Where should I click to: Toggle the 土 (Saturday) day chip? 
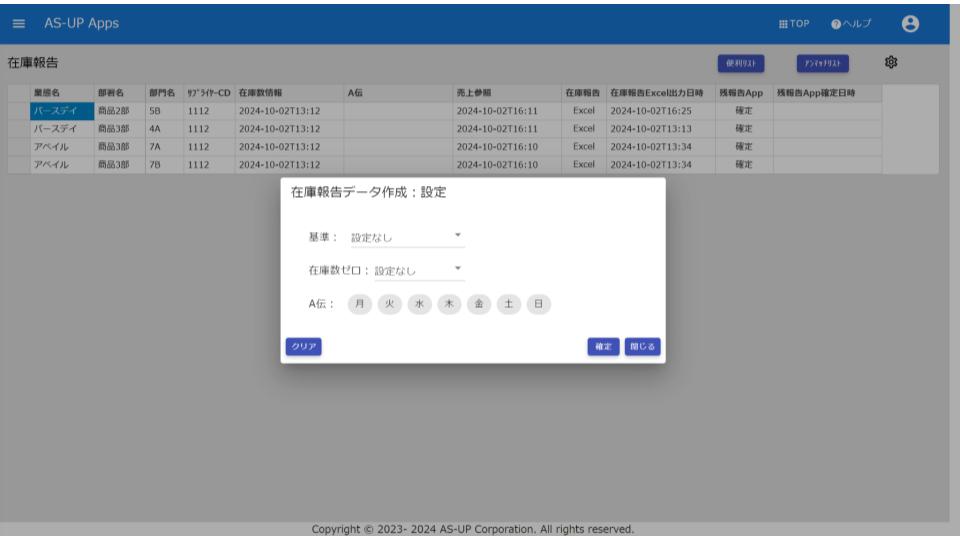coord(510,305)
